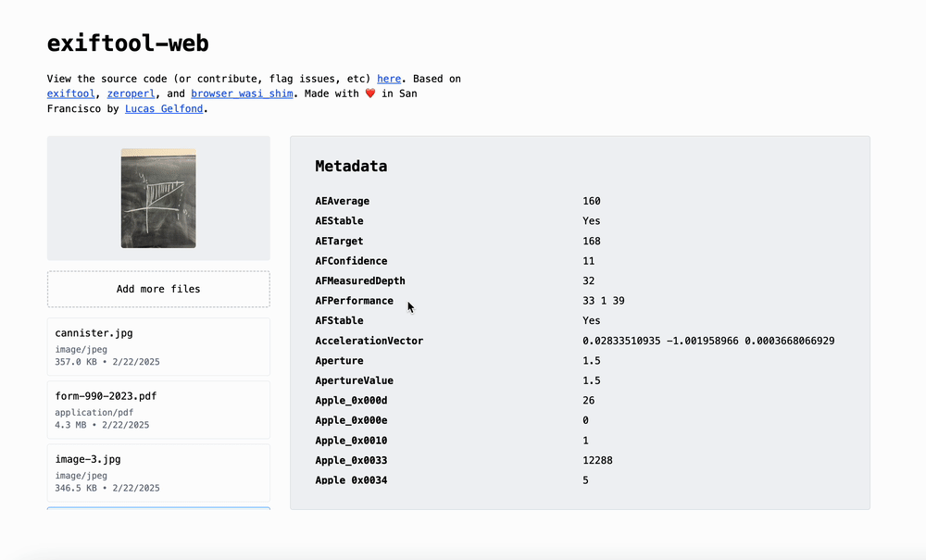Click the exiftool-web page title

point(128,43)
